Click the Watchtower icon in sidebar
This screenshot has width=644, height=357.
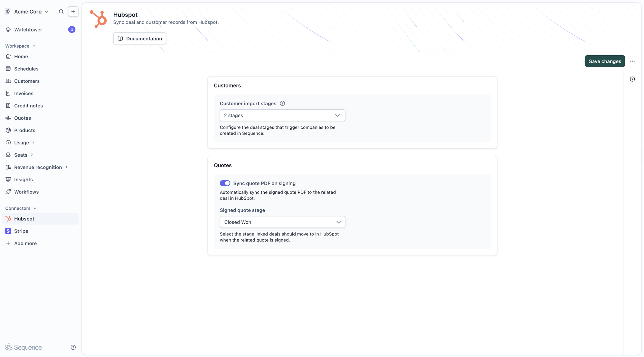tap(8, 30)
